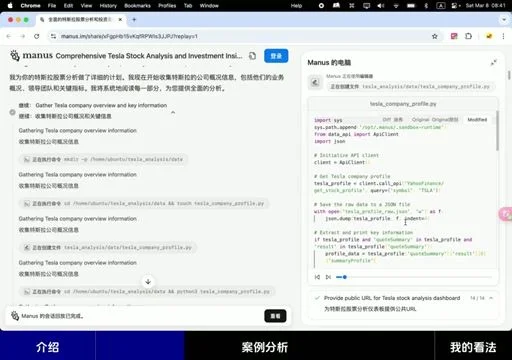Screen dimensions: 512x360
Task: Click the site info icon in address bar
Action: pos(53,36)
